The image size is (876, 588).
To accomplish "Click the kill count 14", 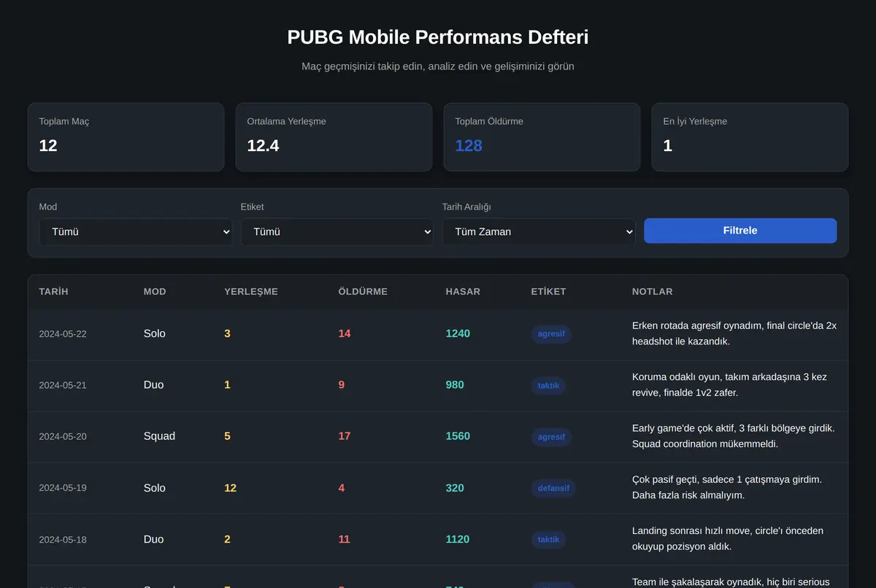I will coord(345,333).
